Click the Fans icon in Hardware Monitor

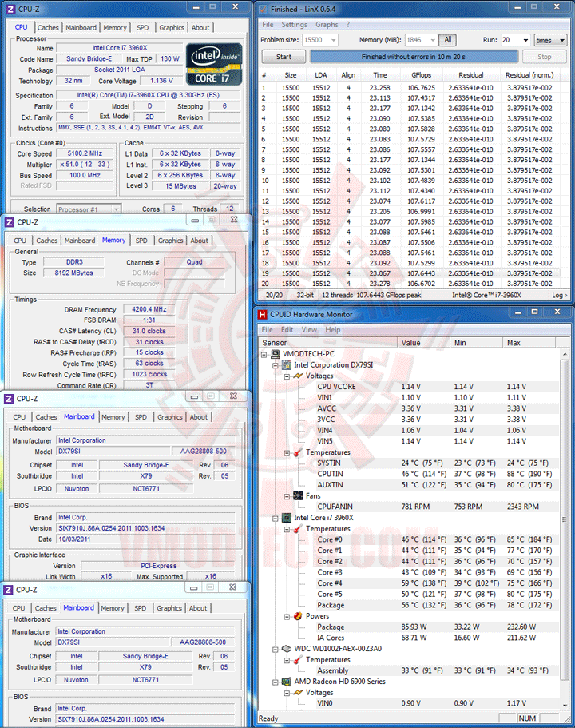tap(298, 496)
